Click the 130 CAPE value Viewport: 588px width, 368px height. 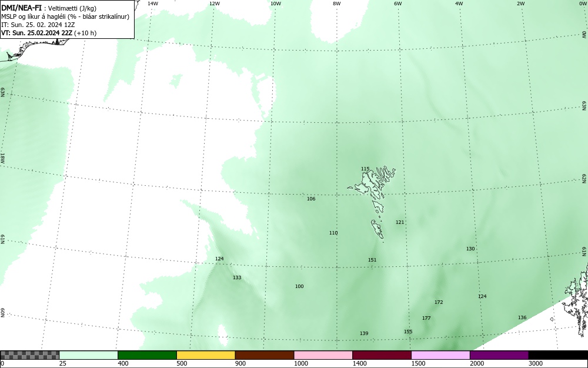(x=470, y=249)
